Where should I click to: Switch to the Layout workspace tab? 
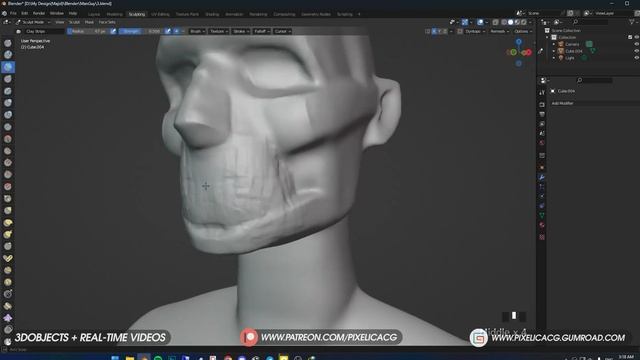pos(94,14)
